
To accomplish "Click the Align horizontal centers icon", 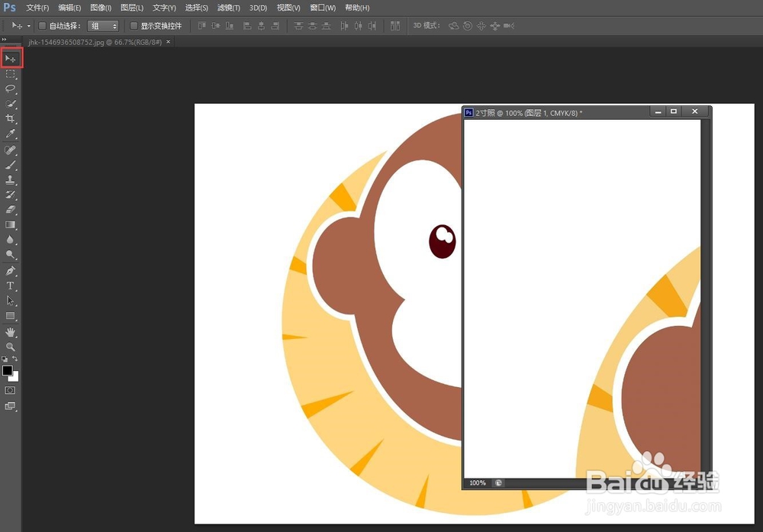I will pos(261,26).
